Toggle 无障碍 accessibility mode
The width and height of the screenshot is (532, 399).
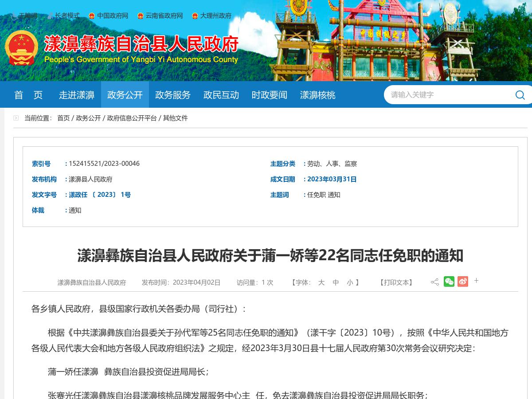[x=27, y=16]
